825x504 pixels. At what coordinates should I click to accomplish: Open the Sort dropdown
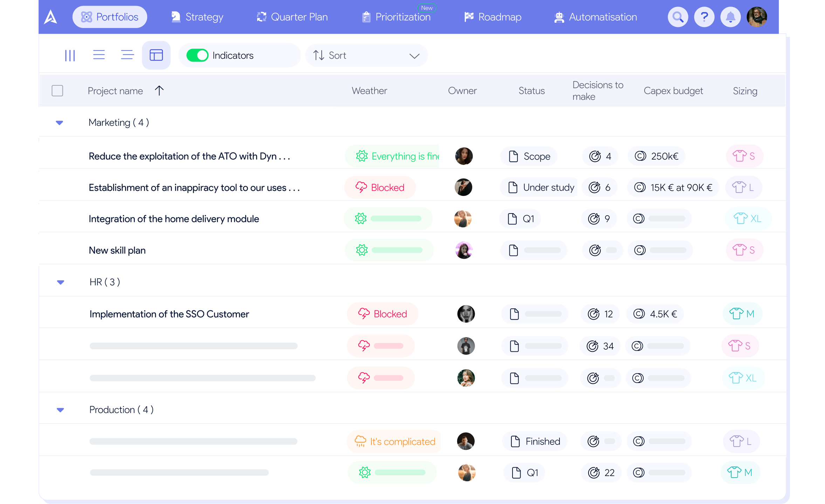[x=366, y=55]
